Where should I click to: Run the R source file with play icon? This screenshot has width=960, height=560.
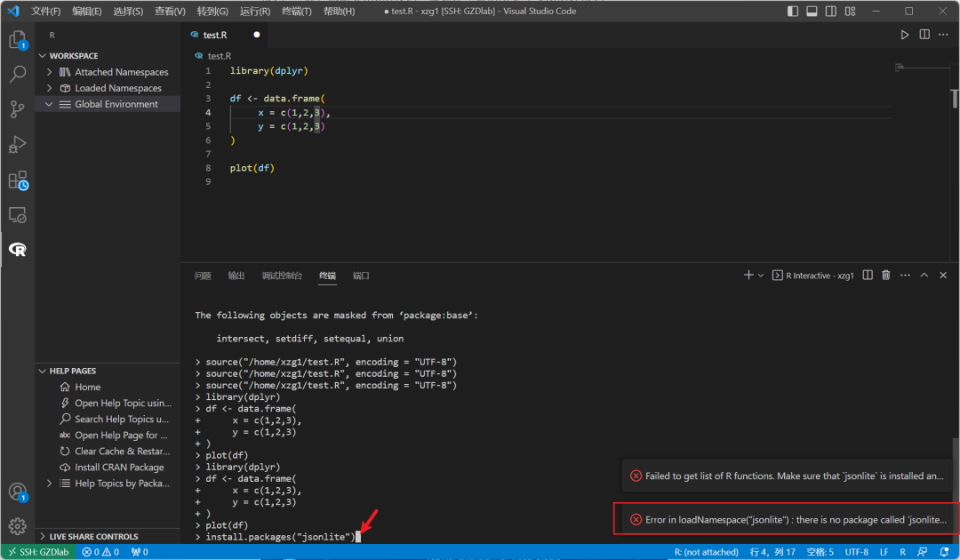904,35
